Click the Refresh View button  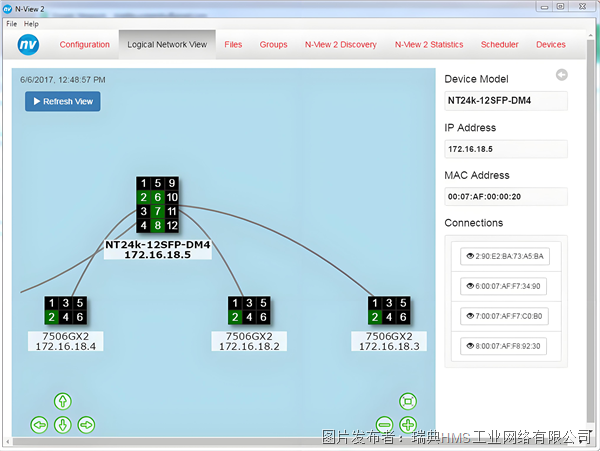(x=63, y=101)
